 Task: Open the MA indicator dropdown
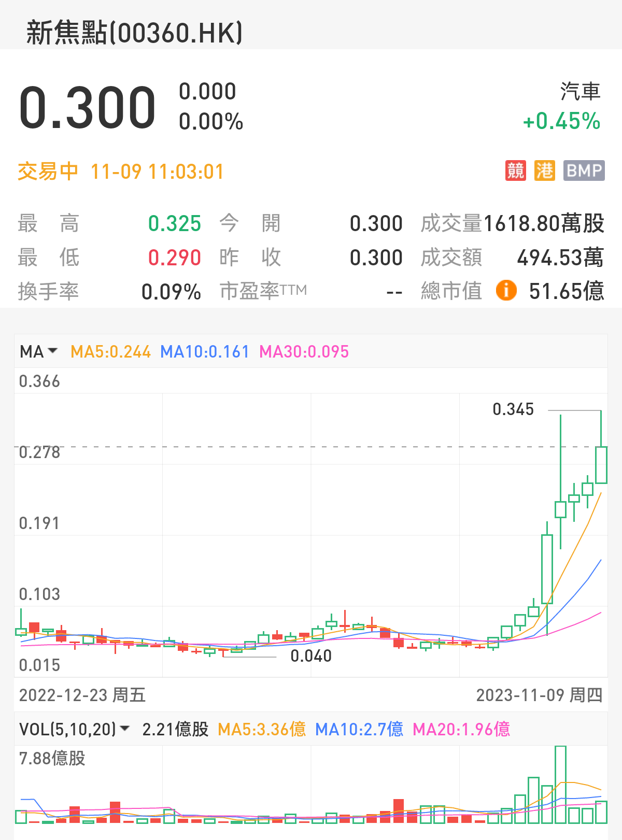(x=38, y=351)
